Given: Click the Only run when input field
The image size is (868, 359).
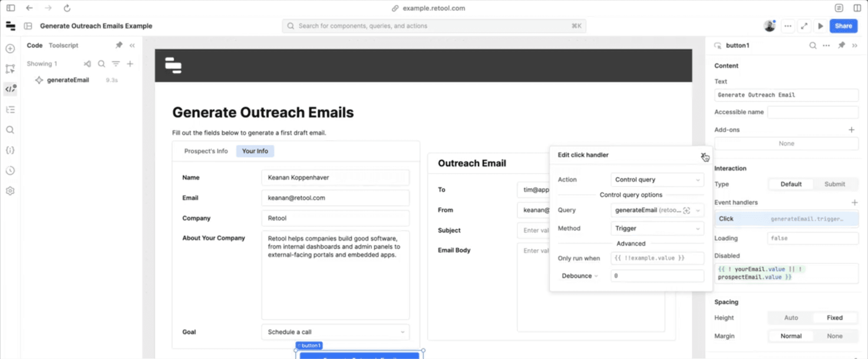Looking at the screenshot, I should point(657,258).
